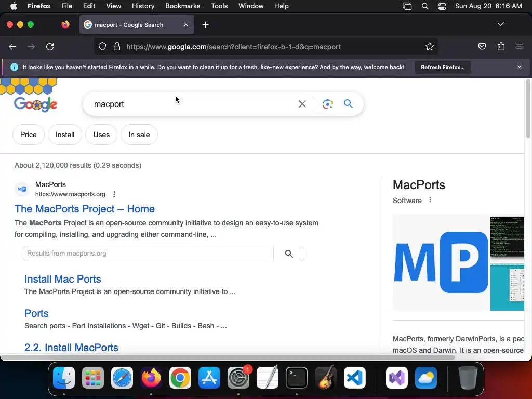This screenshot has width=532, height=399.
Task: Open options for MacPorts result
Action: tap(114, 194)
